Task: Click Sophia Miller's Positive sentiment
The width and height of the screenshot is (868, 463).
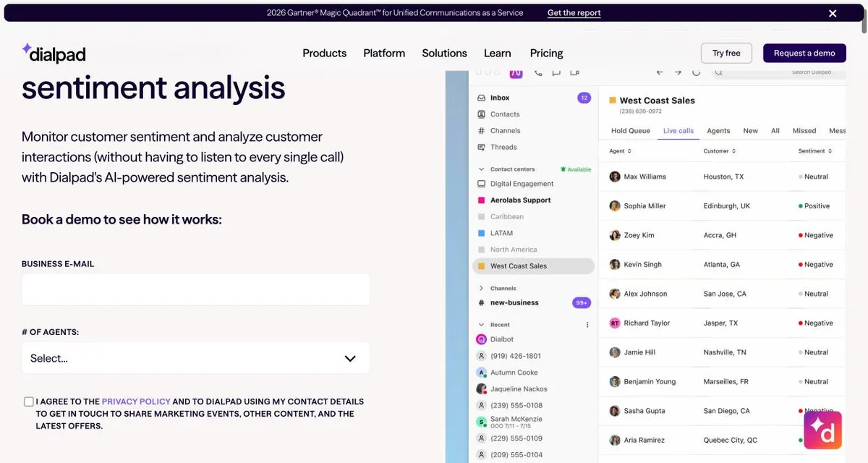Action: tap(814, 206)
